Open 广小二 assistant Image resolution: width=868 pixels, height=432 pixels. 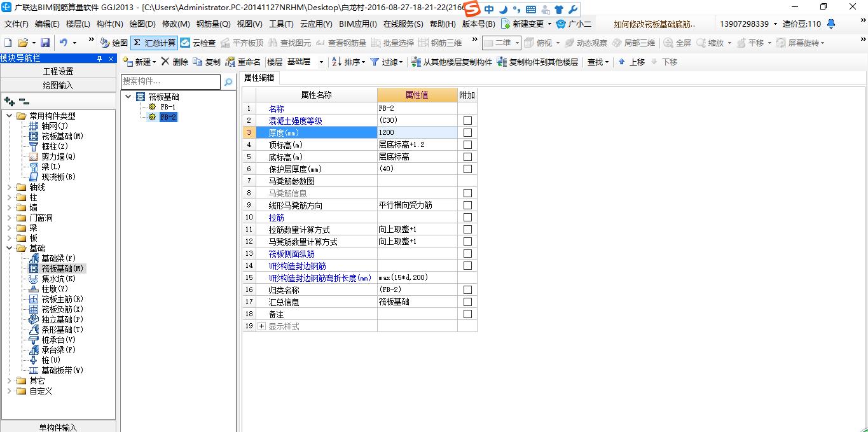click(x=574, y=24)
